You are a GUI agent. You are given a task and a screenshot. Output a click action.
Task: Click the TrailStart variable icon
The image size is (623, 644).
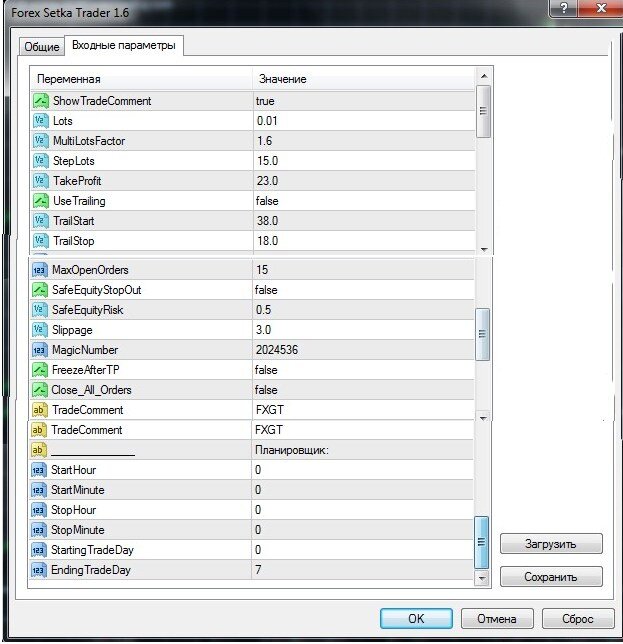pyautogui.click(x=41, y=221)
